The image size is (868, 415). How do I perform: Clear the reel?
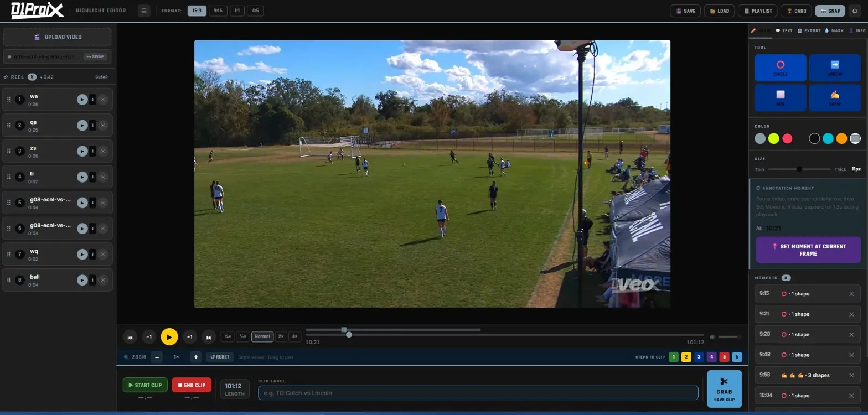point(101,77)
